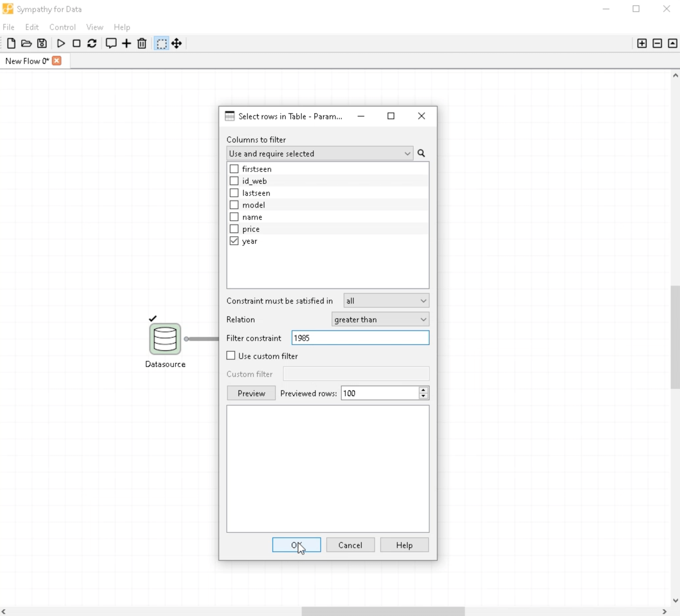Decrease Previewed rows with down arrow
This screenshot has width=680, height=616.
423,396
